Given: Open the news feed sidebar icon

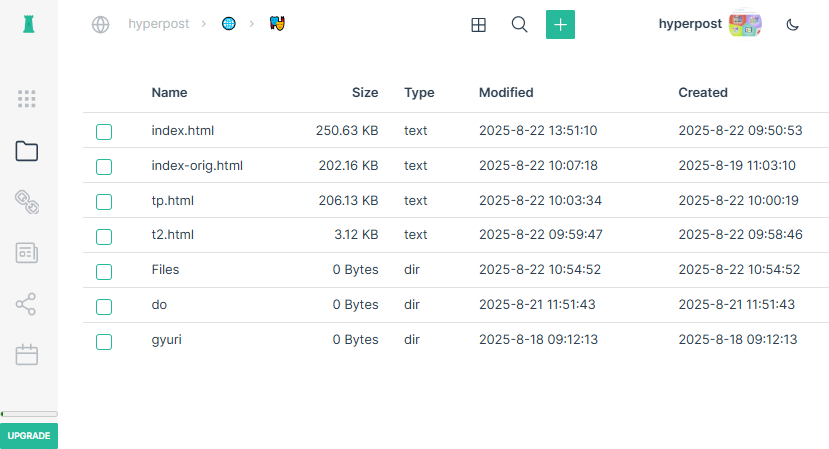Looking at the screenshot, I should (x=26, y=253).
